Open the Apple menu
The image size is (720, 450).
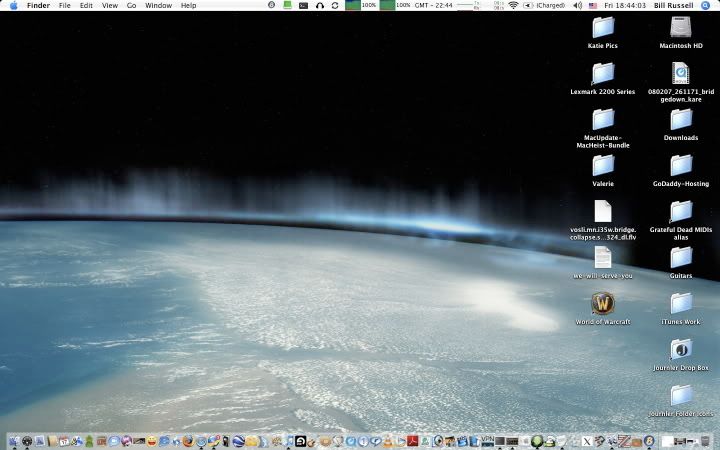[x=13, y=5]
